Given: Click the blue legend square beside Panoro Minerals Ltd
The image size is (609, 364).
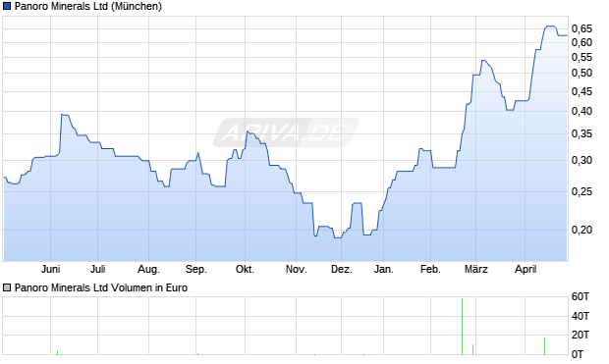Looking at the screenshot, I should point(7,6).
